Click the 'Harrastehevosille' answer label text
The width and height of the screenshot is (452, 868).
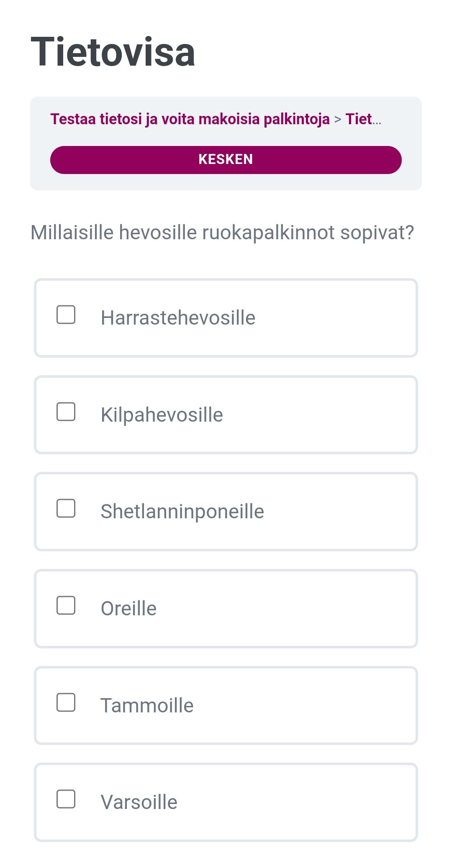click(178, 318)
